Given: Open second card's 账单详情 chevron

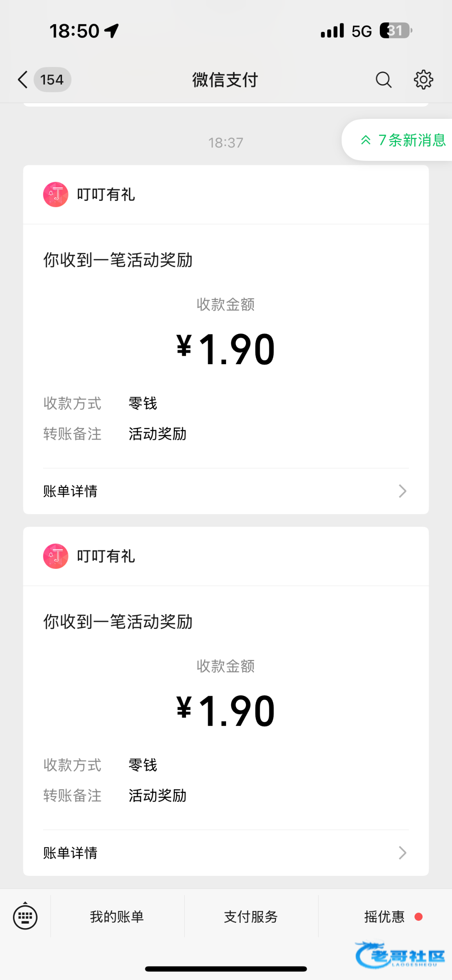Looking at the screenshot, I should (x=402, y=853).
